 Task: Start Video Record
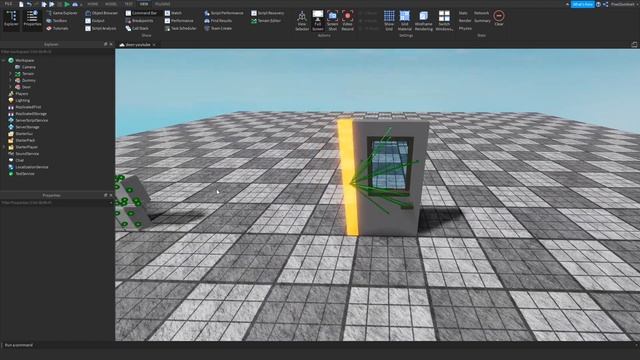point(347,21)
